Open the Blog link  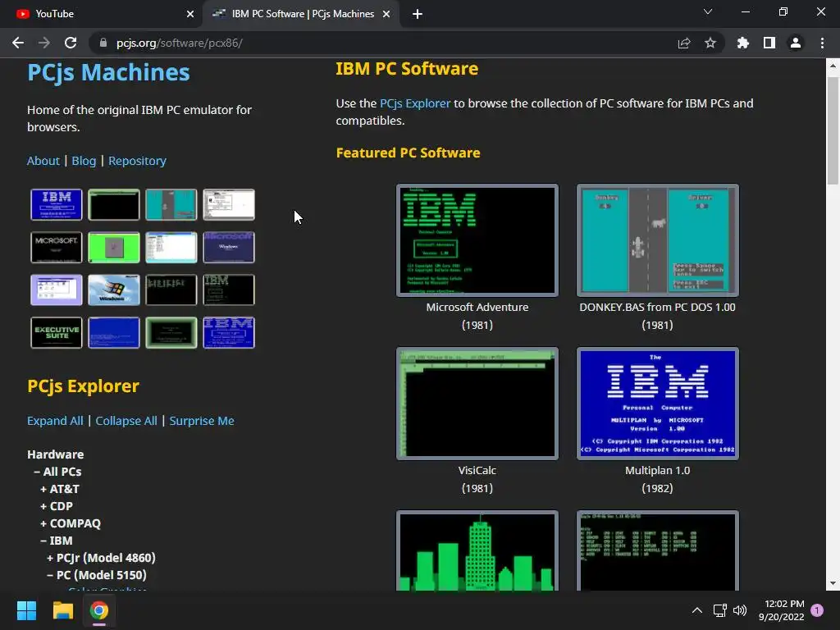84,161
